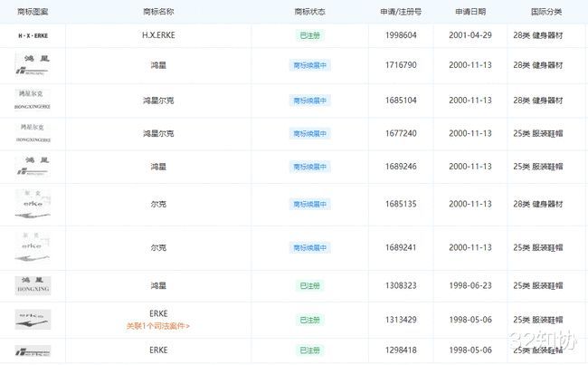Click the 申请日期 column header

(470, 12)
